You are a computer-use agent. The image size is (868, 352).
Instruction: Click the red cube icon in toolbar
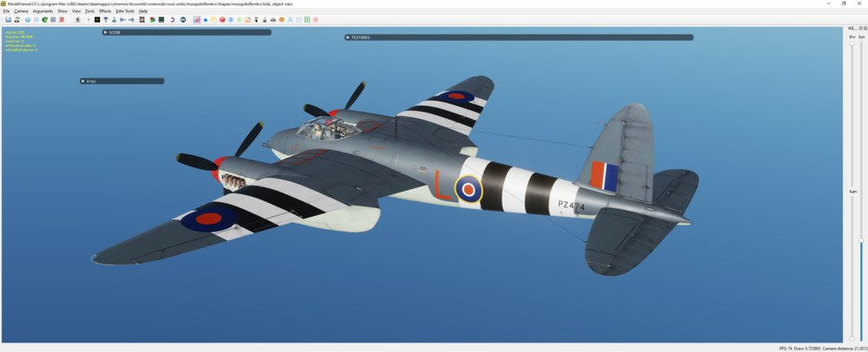[222, 19]
